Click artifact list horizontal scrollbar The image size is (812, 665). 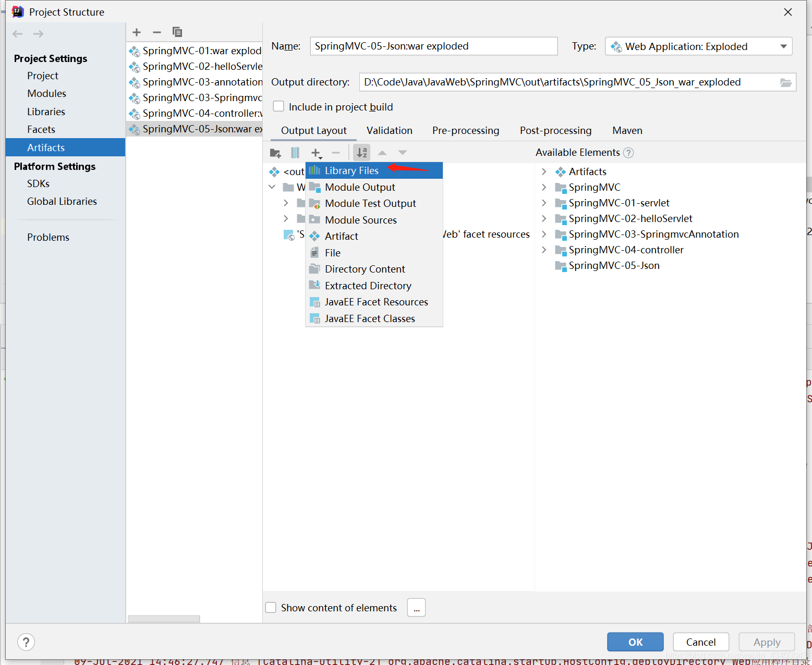pos(164,619)
